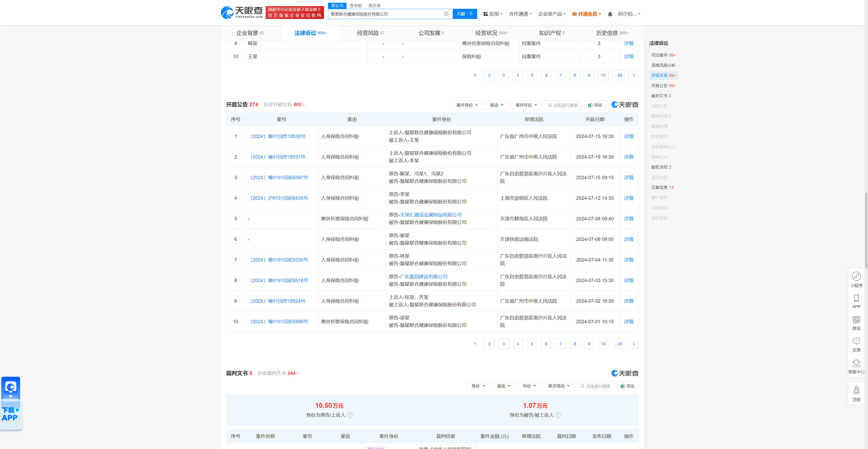Click the 反馈 feedback icon
The width and height of the screenshot is (868, 449).
(x=856, y=341)
